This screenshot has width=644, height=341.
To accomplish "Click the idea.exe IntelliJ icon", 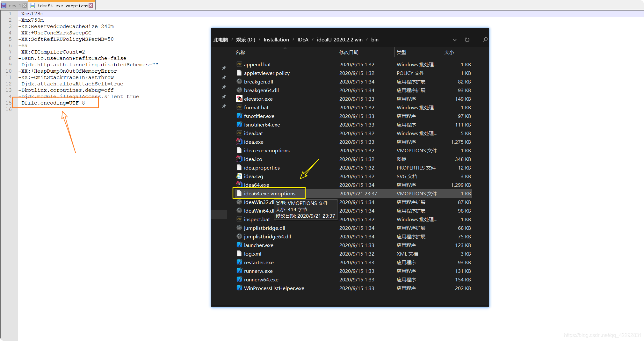I will click(239, 142).
